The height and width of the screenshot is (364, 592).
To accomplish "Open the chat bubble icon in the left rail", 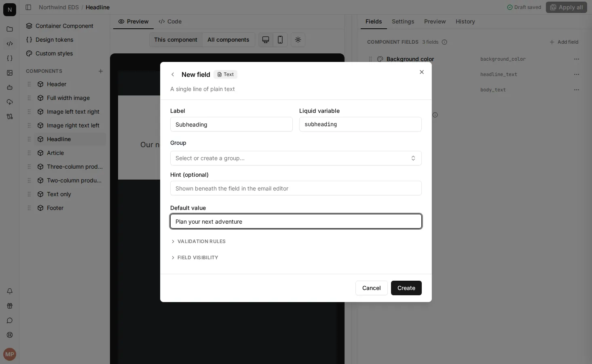I will pos(10,320).
